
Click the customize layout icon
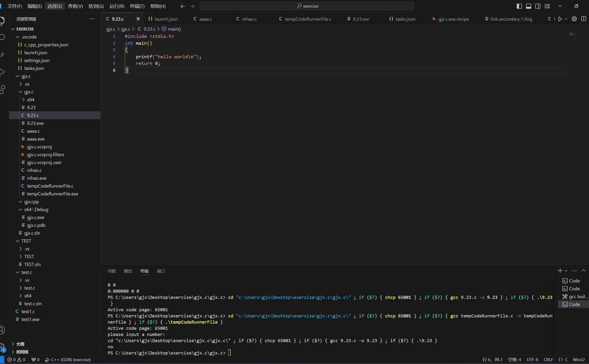(x=547, y=6)
